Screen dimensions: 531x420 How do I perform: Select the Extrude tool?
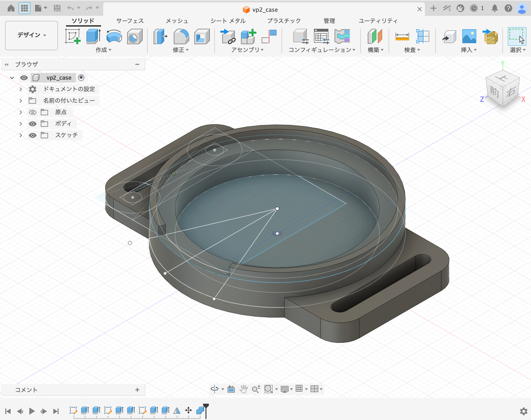pyautogui.click(x=94, y=36)
